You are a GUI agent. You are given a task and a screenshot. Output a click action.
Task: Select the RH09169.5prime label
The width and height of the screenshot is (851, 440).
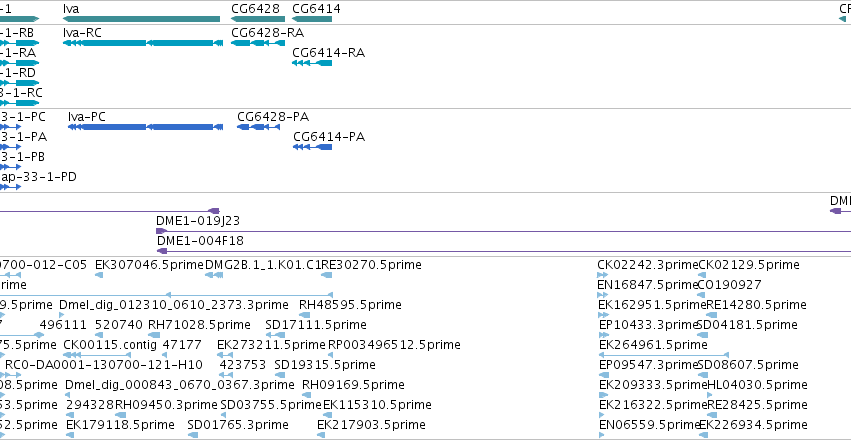(353, 385)
